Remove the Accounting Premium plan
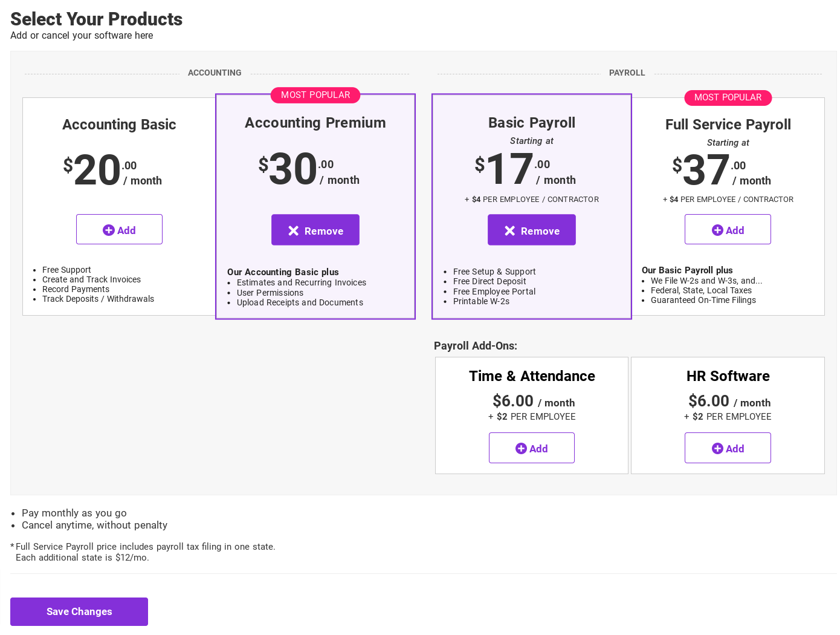Screen dimensions: 840x635 pyautogui.click(x=315, y=230)
